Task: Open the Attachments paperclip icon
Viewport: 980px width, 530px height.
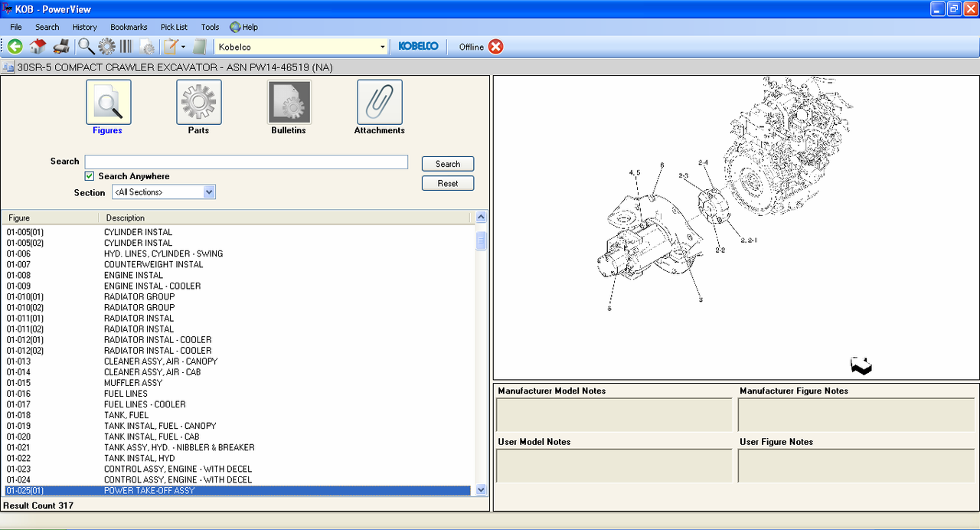Action: pos(380,102)
